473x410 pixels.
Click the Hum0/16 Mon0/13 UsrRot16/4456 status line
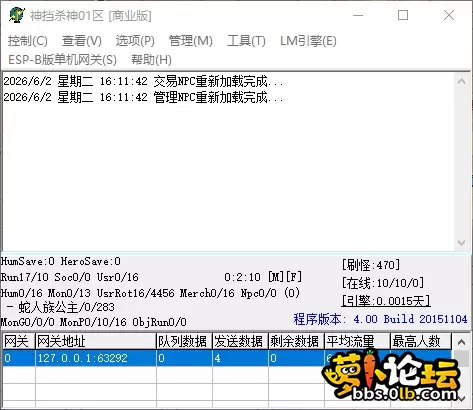pyautogui.click(x=150, y=293)
